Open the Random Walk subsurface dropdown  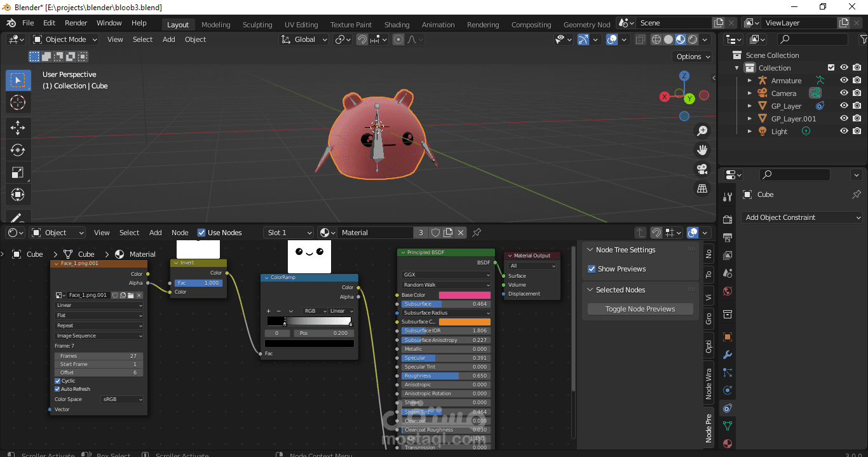pos(446,285)
